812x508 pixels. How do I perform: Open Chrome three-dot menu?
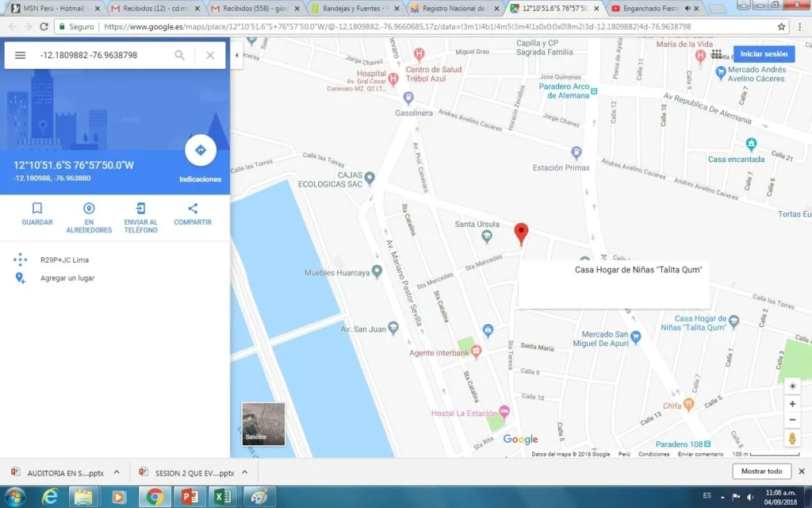click(801, 26)
